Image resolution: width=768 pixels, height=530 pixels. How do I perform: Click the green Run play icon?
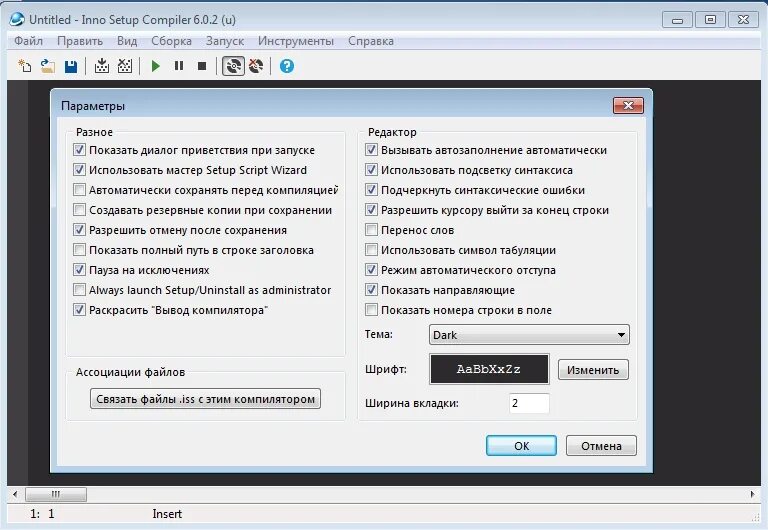click(156, 66)
